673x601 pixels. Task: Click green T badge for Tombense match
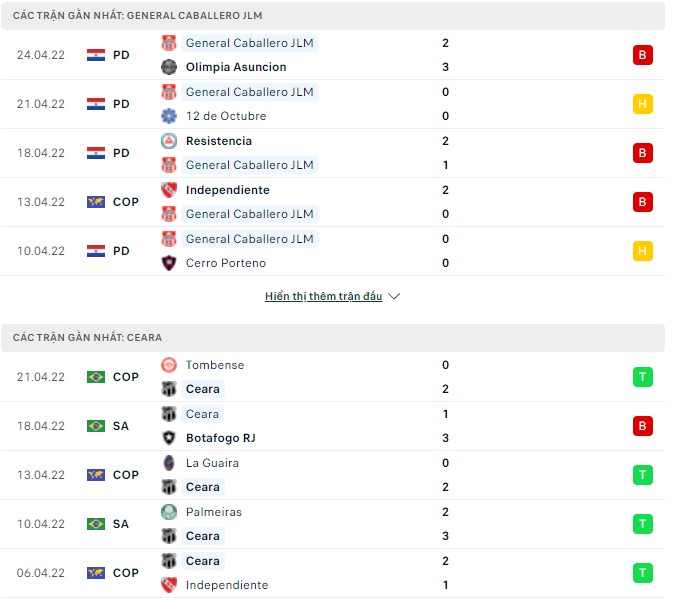coord(642,377)
